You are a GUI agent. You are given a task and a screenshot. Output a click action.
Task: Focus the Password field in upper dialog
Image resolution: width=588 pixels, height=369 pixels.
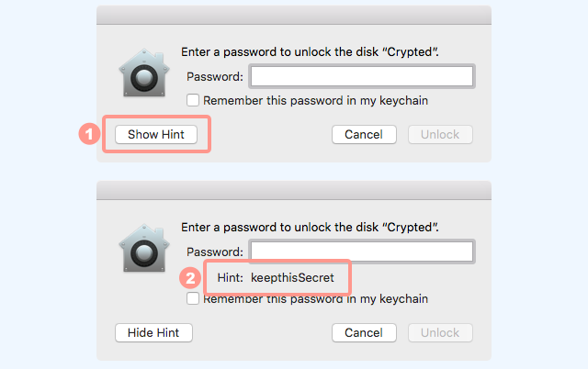pyautogui.click(x=362, y=76)
